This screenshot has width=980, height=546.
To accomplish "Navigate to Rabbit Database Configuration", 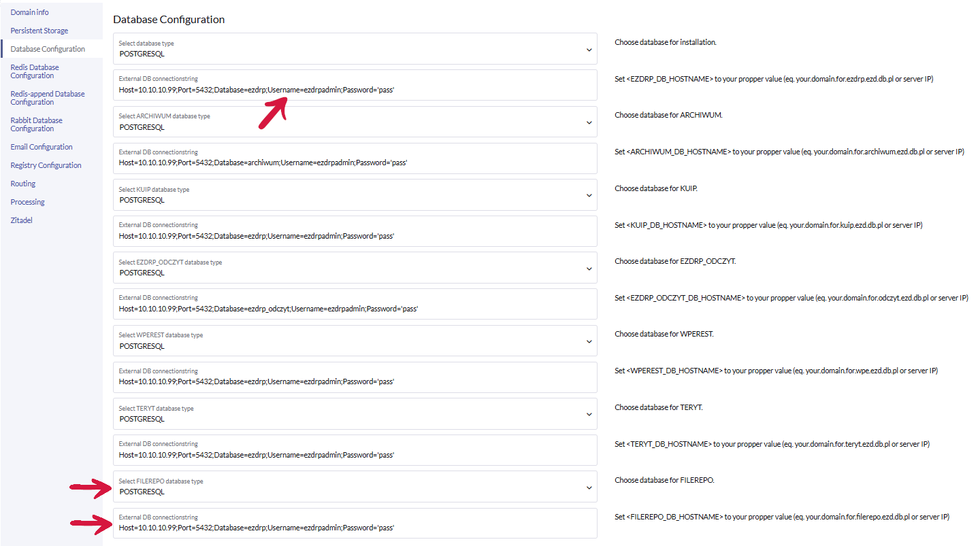I will coord(36,124).
